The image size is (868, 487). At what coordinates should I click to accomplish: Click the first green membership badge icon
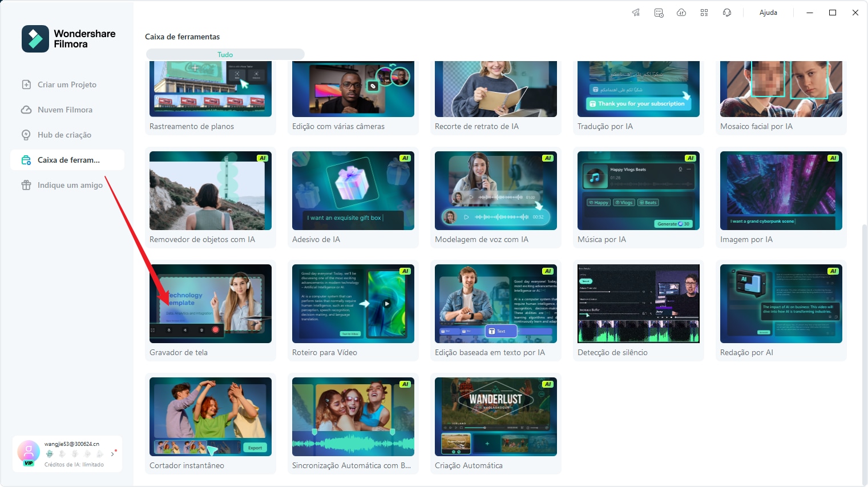(x=50, y=454)
